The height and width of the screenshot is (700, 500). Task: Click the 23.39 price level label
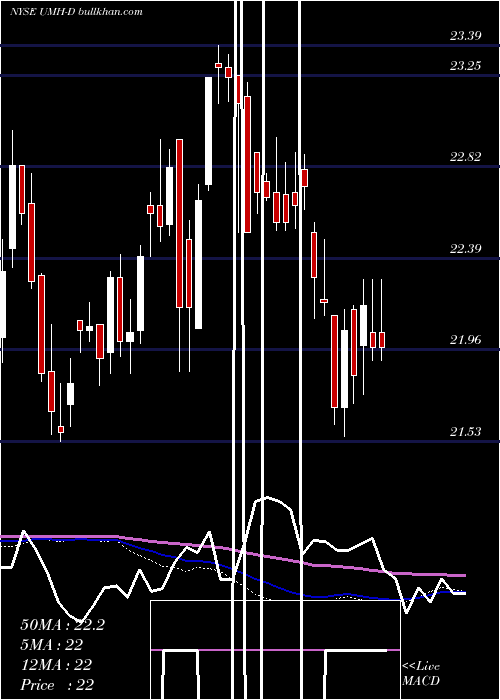coord(466,36)
